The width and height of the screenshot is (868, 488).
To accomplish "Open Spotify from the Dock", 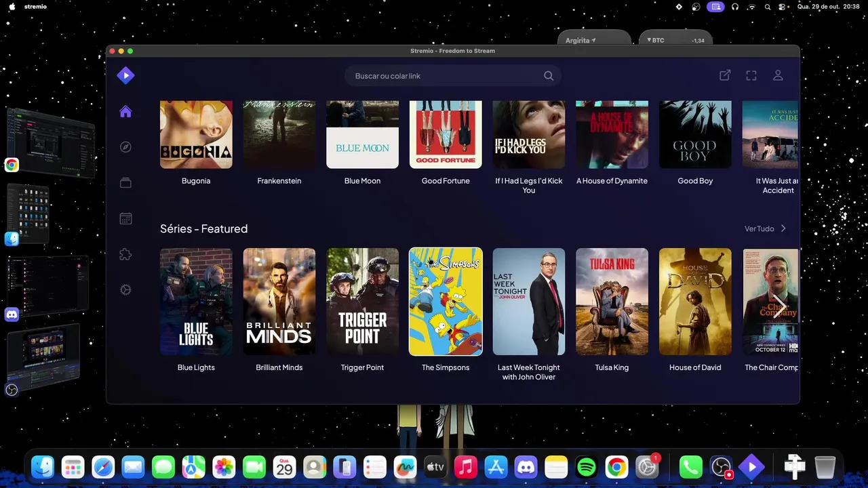I will tap(586, 467).
